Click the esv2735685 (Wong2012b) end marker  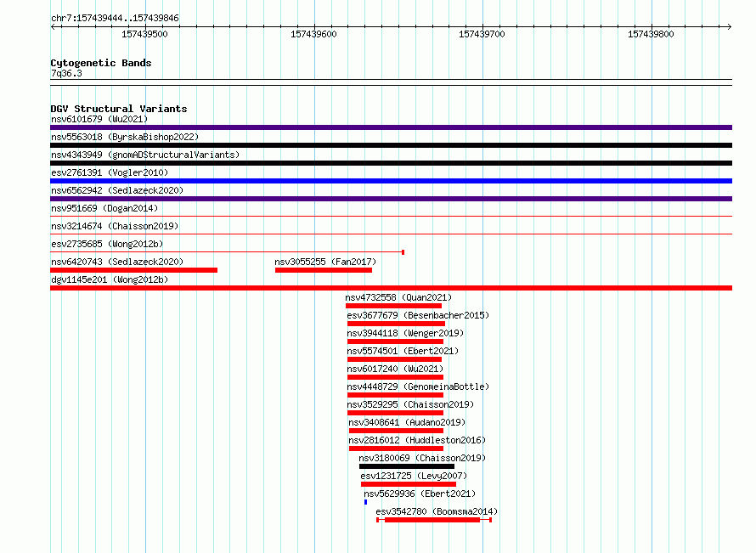tap(403, 252)
